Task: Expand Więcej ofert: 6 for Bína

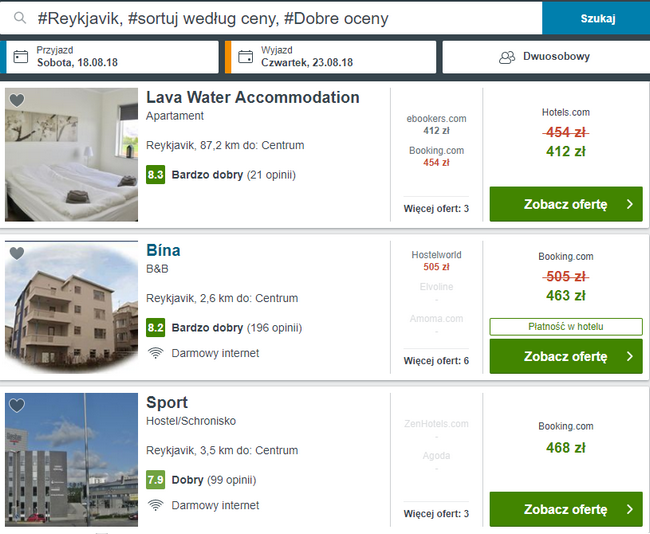Action: tap(436, 361)
